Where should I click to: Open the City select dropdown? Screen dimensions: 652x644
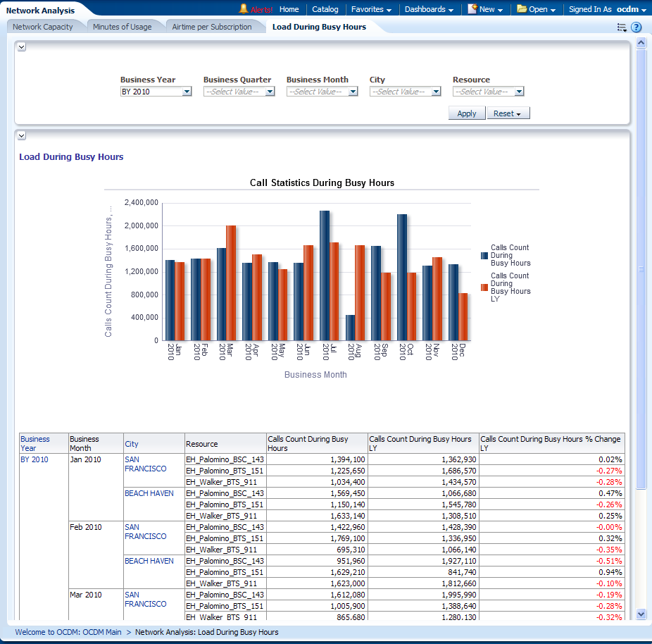point(436,92)
